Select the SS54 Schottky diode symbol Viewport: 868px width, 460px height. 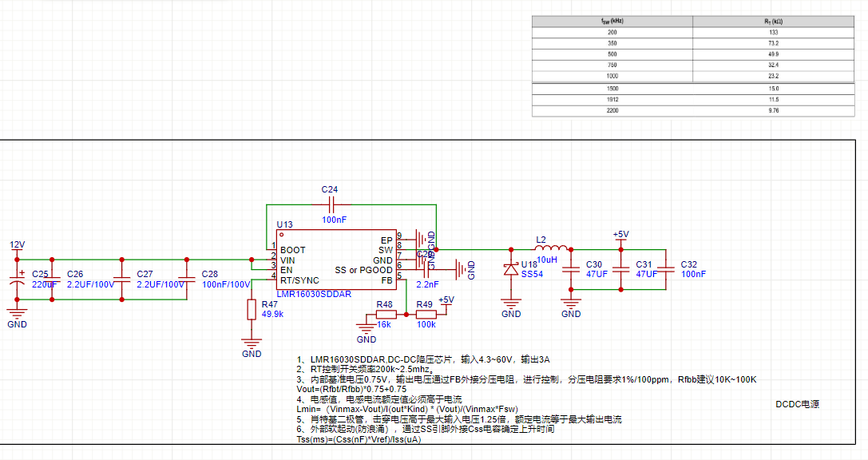(511, 270)
